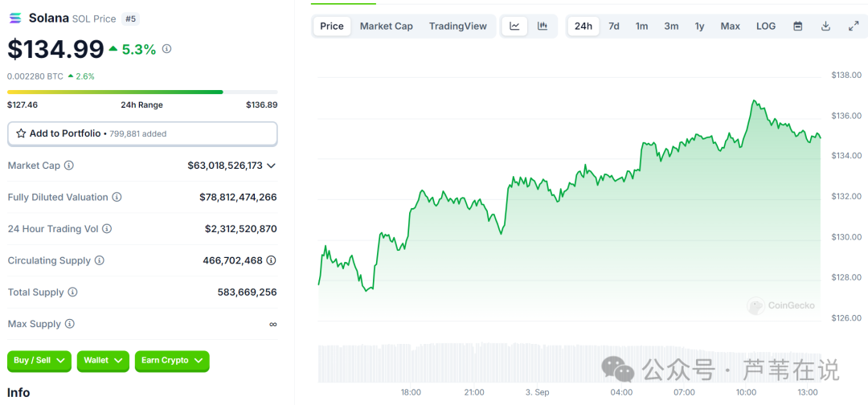868x405 pixels.
Task: Select the 7d time range
Action: click(x=614, y=27)
